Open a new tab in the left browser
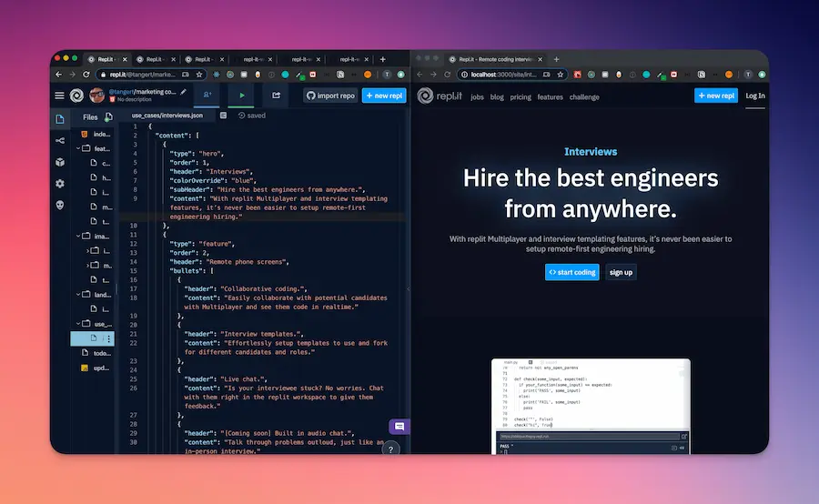This screenshot has width=819, height=504. click(x=383, y=59)
